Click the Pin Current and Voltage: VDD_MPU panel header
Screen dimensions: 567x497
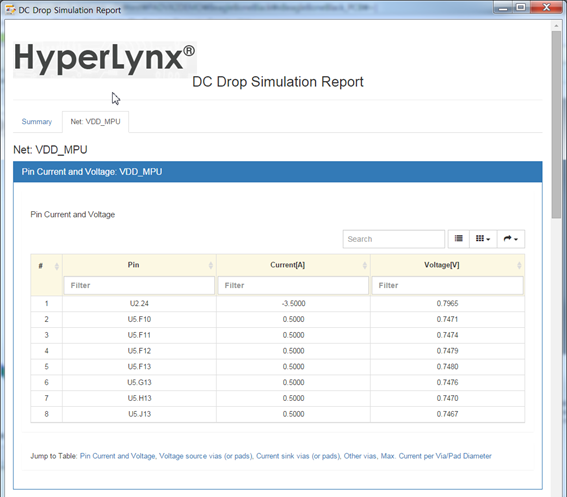coord(278,172)
